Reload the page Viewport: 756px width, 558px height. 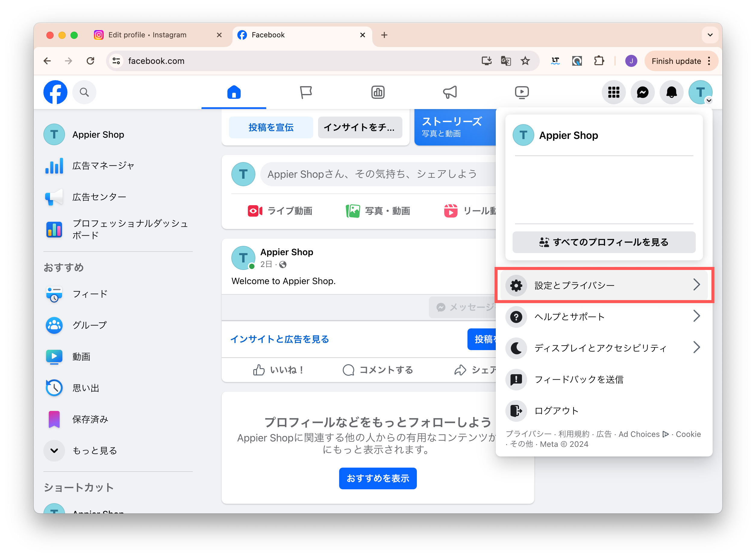[90, 61]
